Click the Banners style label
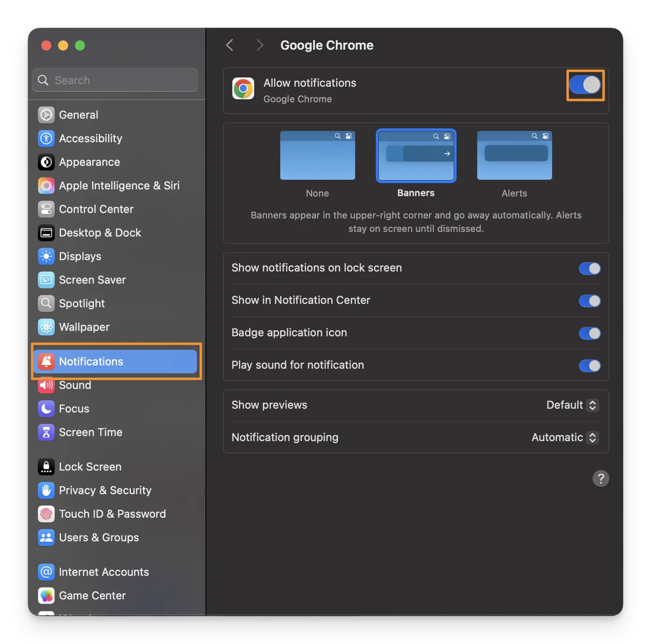This screenshot has width=651, height=644. coord(416,193)
